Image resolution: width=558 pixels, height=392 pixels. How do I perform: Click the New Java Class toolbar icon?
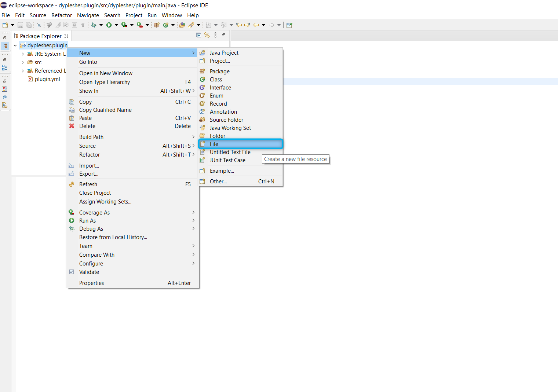point(166,25)
